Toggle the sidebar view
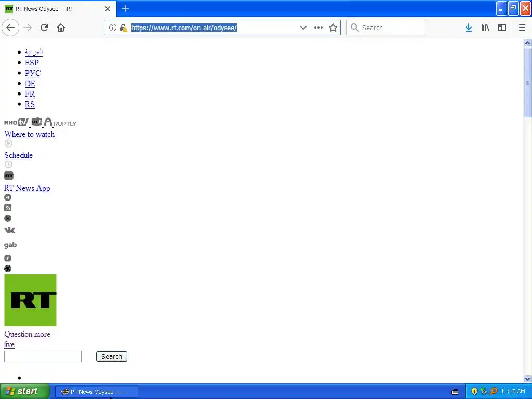 point(502,28)
